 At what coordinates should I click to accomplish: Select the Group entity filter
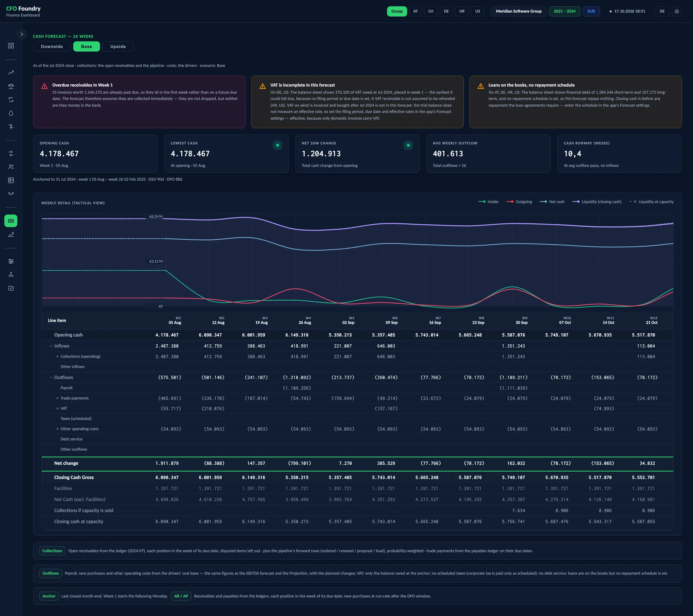tap(397, 11)
